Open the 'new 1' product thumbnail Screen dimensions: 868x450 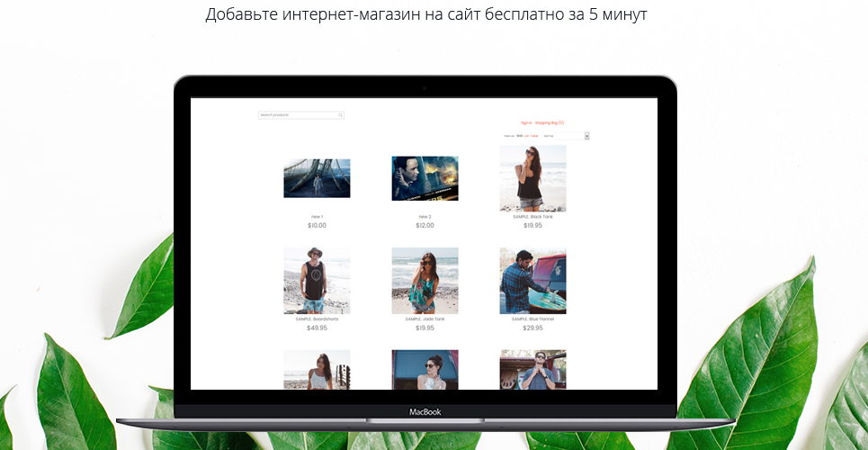point(317,178)
